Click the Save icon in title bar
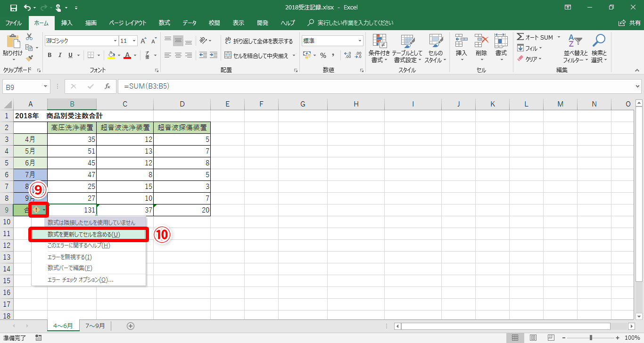The width and height of the screenshot is (644, 343). (x=14, y=8)
